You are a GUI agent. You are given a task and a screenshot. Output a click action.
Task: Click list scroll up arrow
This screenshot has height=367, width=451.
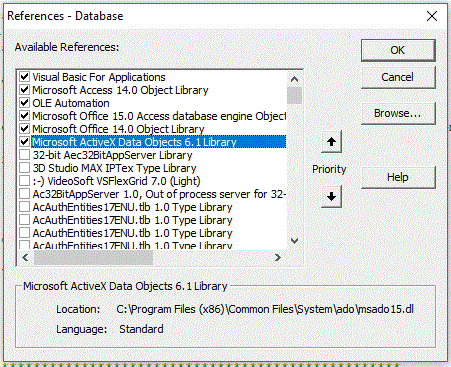tap(294, 79)
